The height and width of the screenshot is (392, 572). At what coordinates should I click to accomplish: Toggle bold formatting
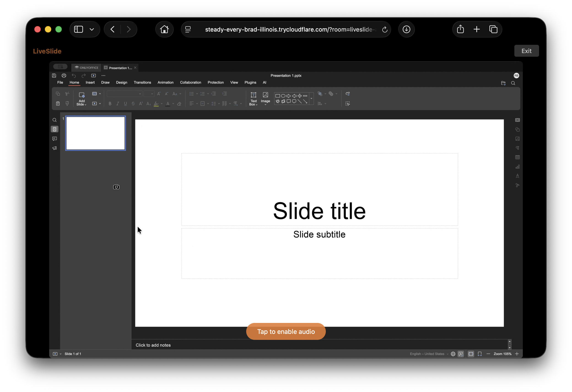[110, 104]
